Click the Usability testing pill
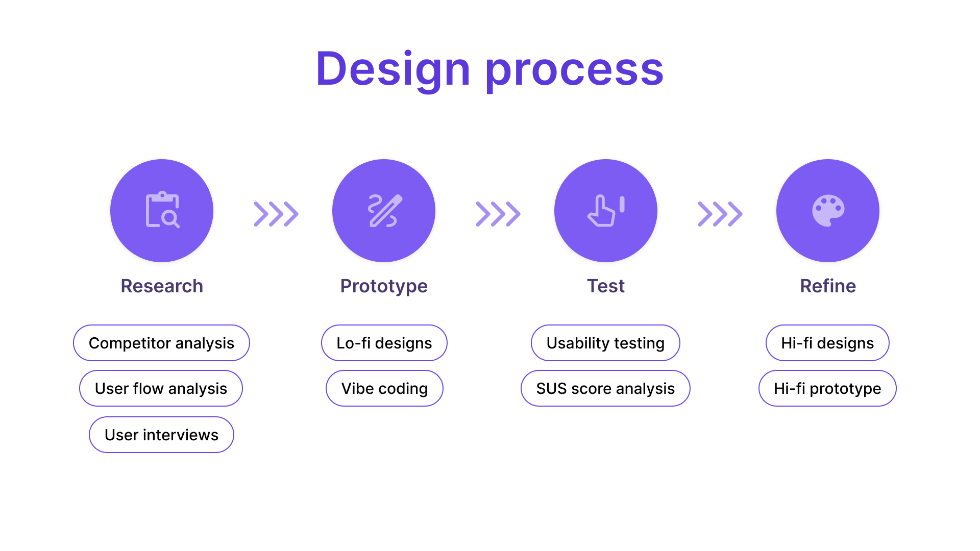The height and width of the screenshot is (551, 980). pos(605,343)
